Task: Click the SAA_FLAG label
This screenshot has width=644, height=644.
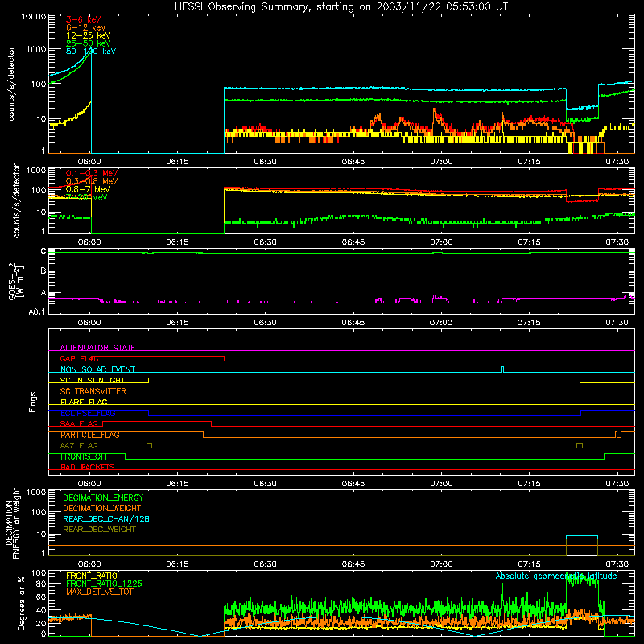Action: click(79, 423)
